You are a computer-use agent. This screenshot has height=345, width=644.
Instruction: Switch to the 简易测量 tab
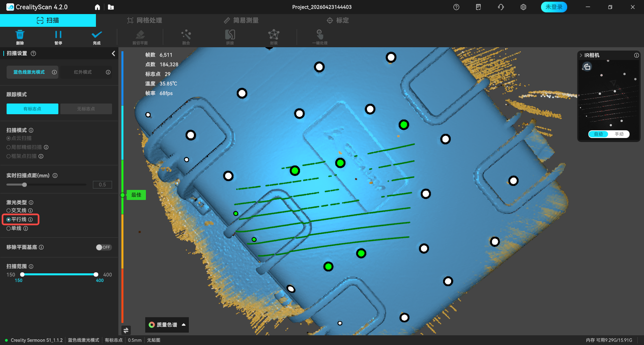(241, 20)
